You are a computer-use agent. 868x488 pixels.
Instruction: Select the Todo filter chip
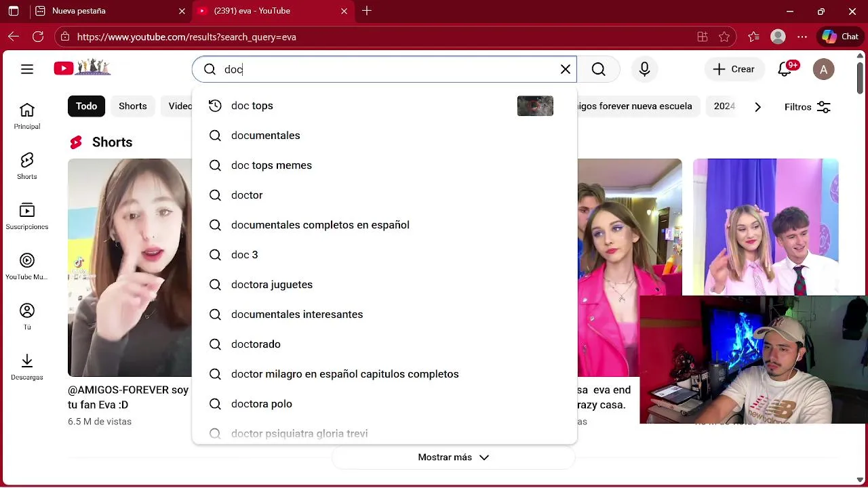86,106
